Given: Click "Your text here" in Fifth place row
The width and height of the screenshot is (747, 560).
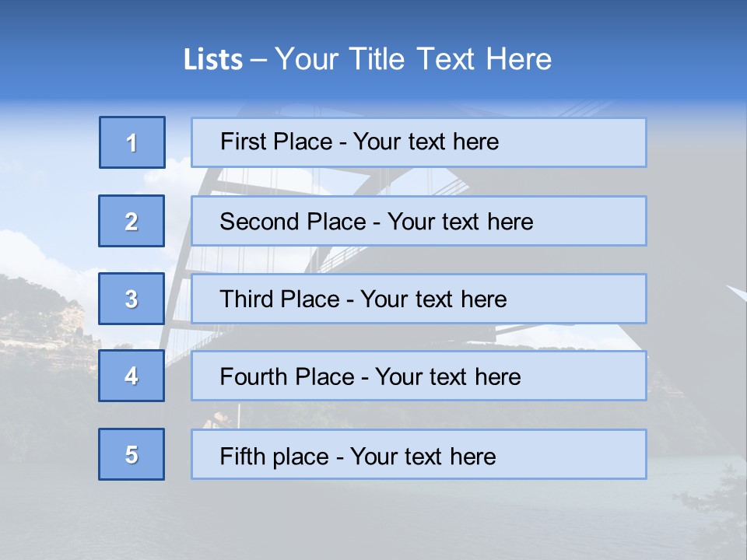Looking at the screenshot, I should (x=423, y=456).
